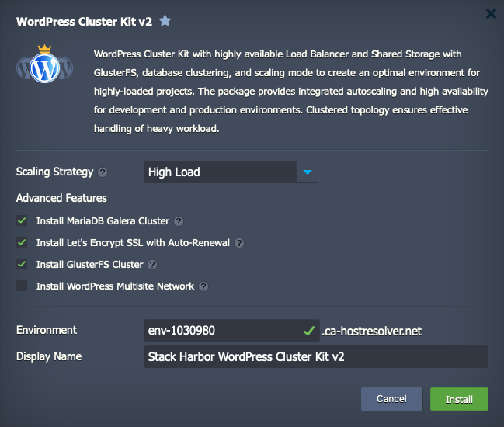Show help for WordPress Multisite Network
This screenshot has height=427, width=504.
203,286
